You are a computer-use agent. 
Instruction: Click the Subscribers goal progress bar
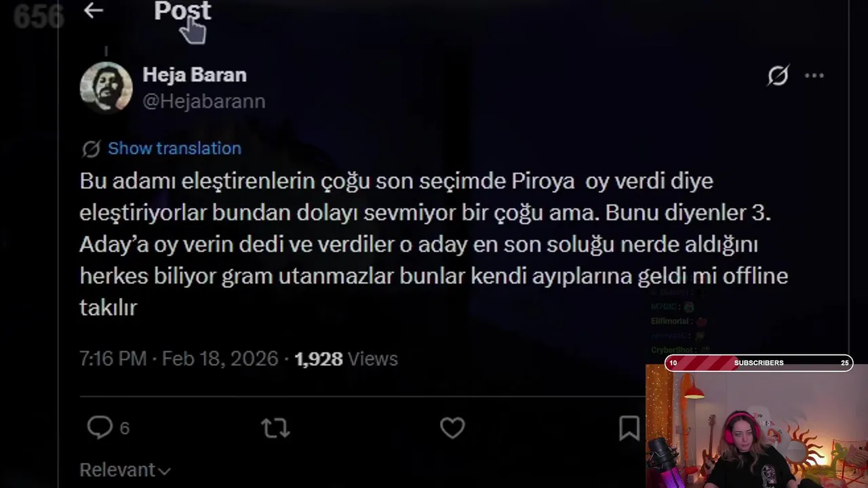758,363
